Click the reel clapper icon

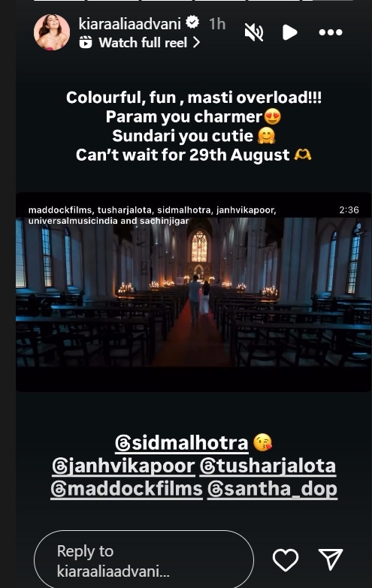point(86,42)
